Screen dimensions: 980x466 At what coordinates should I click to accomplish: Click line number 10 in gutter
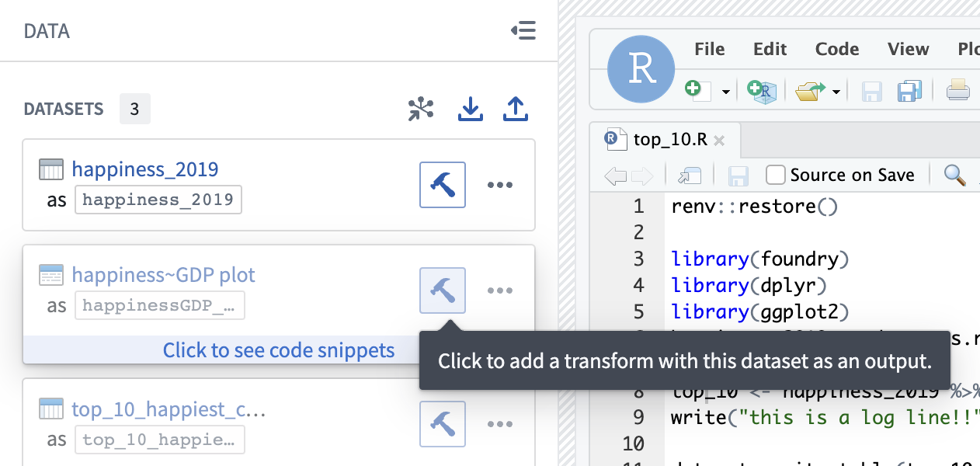point(634,443)
